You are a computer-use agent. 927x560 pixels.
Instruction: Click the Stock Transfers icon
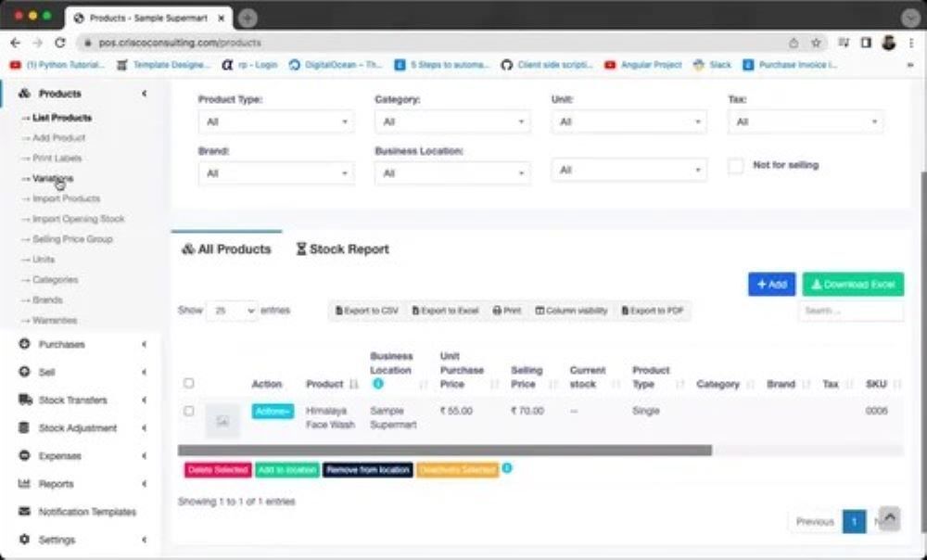point(25,400)
